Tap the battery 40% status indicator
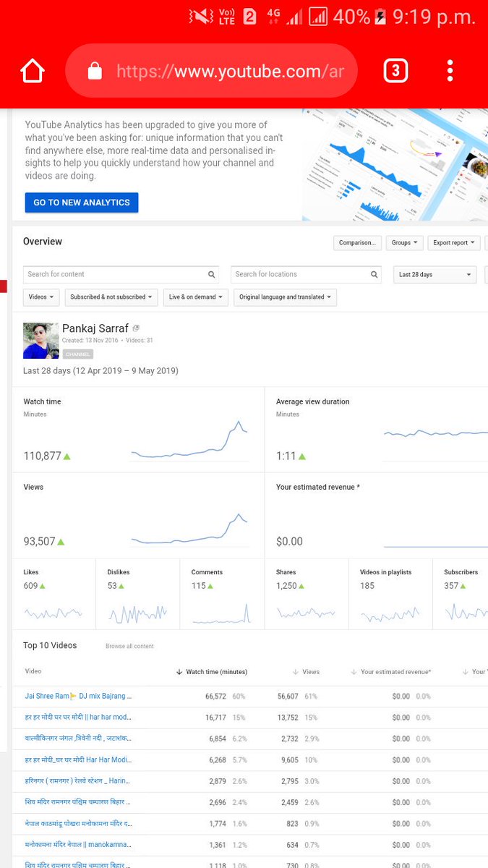The height and width of the screenshot is (868, 488). (x=359, y=16)
